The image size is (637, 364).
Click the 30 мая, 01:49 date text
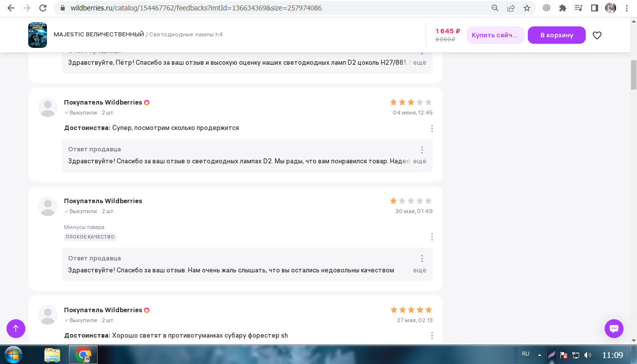coord(414,211)
